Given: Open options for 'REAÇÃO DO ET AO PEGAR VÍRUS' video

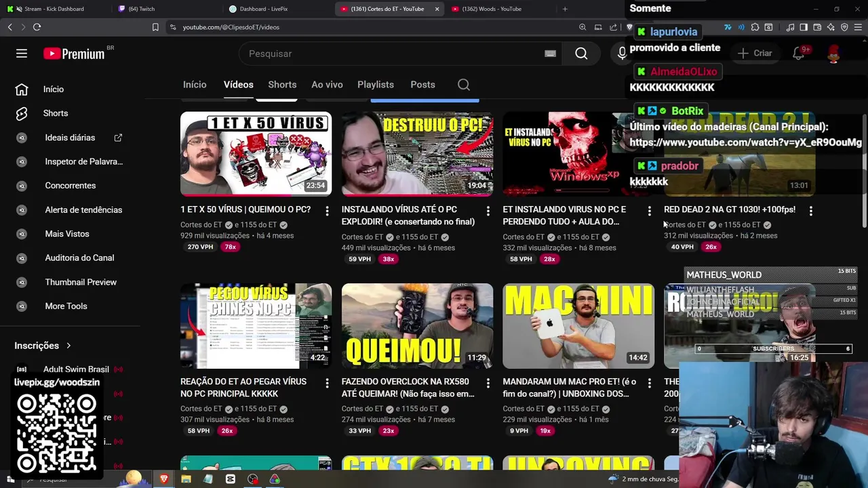Looking at the screenshot, I should [327, 383].
